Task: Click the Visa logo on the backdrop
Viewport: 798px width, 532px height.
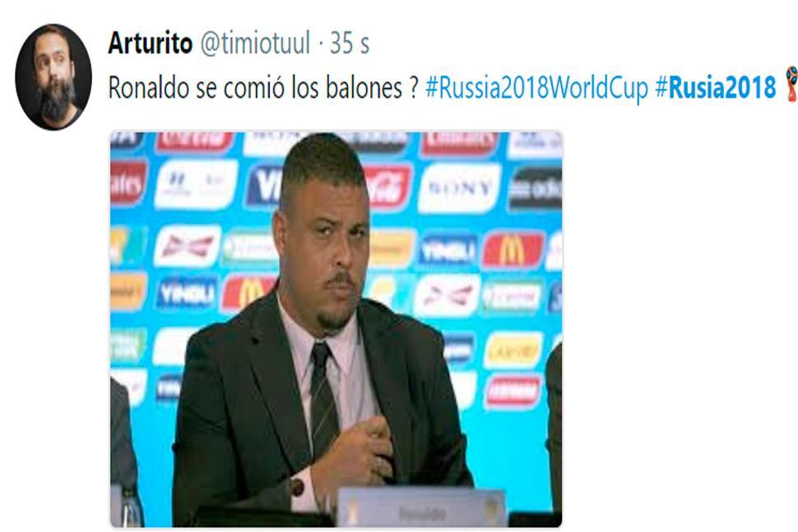Action: coord(265,186)
